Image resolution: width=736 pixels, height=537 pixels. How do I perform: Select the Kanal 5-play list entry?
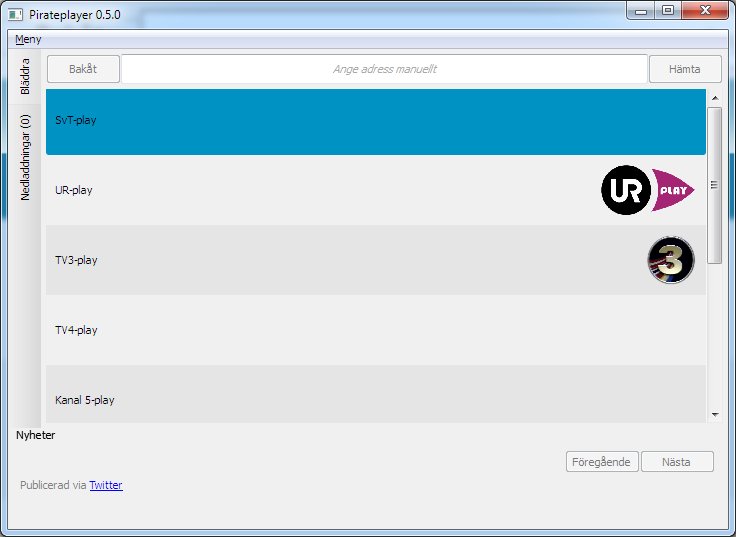[x=376, y=394]
